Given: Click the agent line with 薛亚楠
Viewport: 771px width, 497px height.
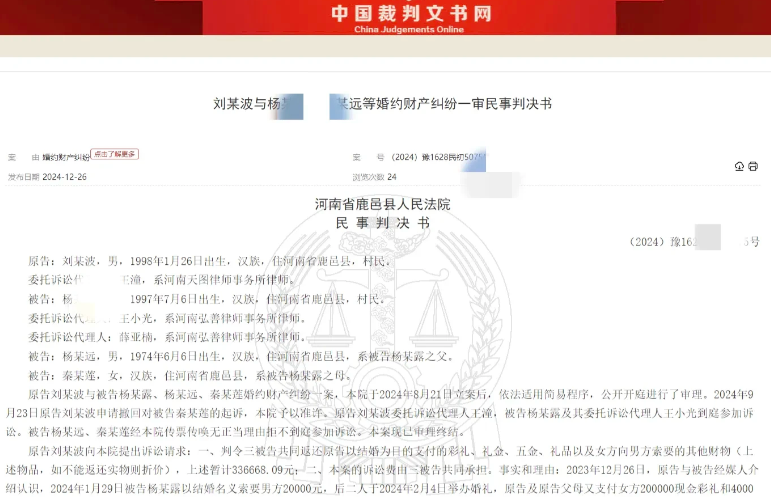Looking at the screenshot, I should (168, 338).
